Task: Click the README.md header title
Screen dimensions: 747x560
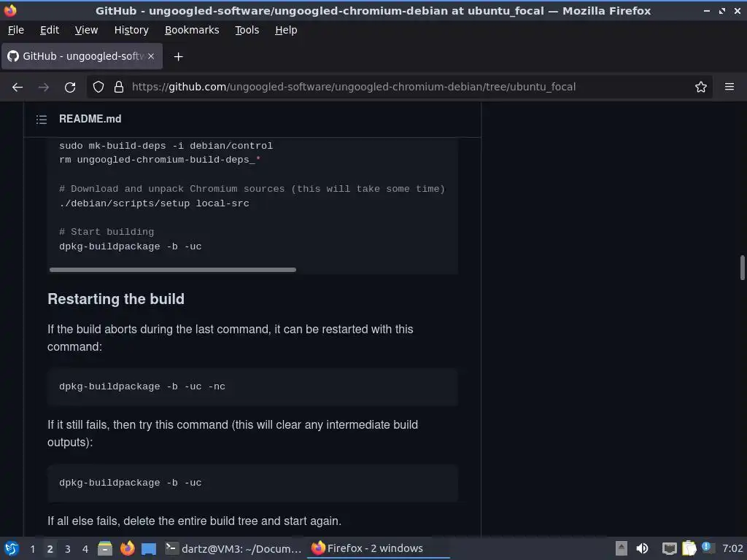Action: (90, 119)
